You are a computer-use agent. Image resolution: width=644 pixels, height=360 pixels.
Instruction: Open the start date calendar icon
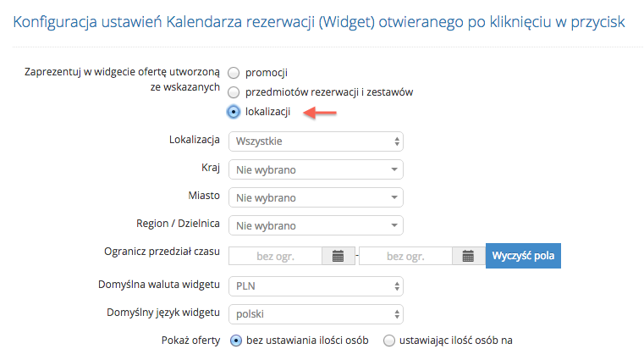tap(338, 256)
